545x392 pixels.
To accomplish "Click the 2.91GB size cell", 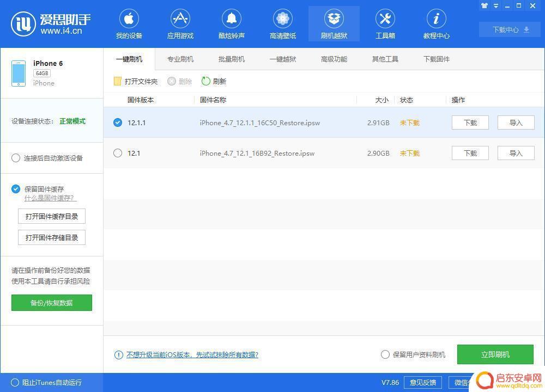I will click(378, 123).
